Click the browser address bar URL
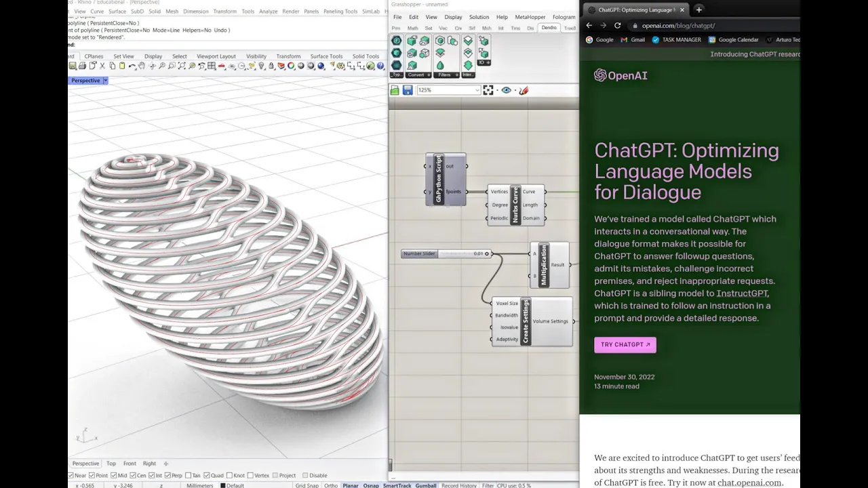 678,26
